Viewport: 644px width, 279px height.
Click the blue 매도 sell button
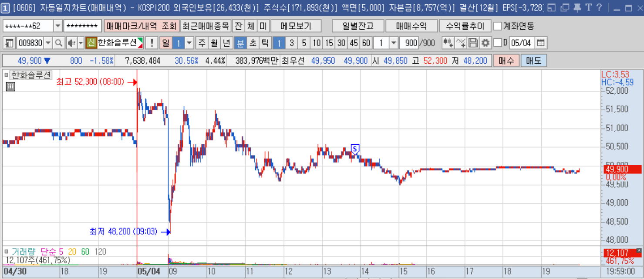coord(533,61)
